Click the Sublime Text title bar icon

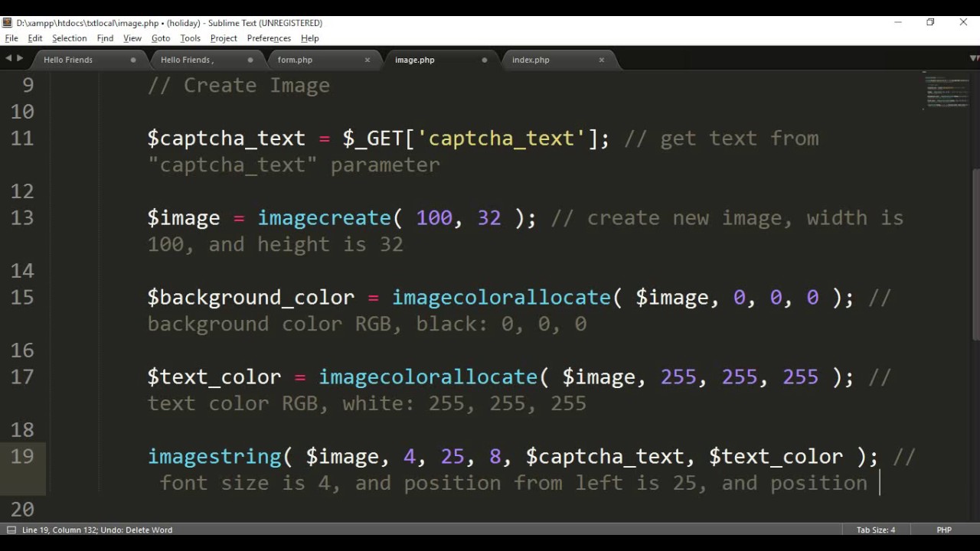(8, 23)
